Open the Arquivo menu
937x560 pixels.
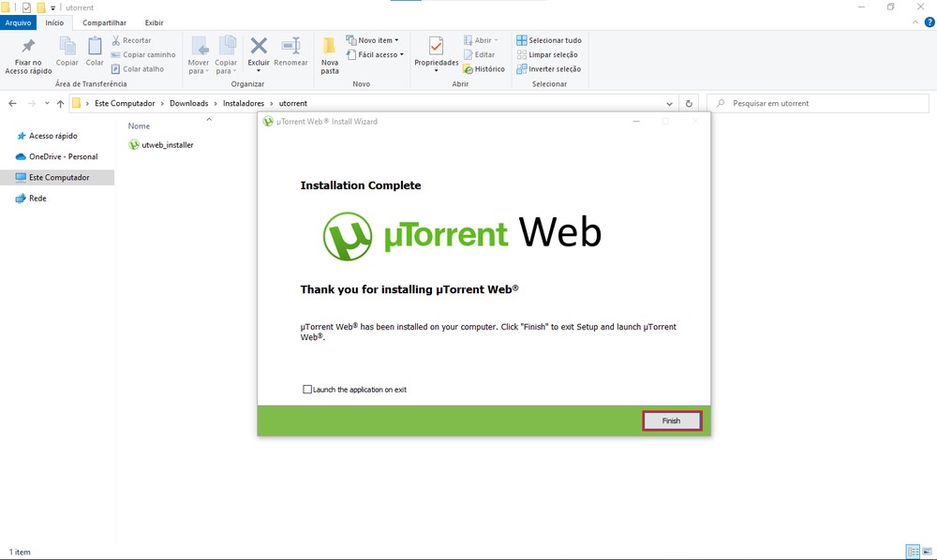coord(18,22)
